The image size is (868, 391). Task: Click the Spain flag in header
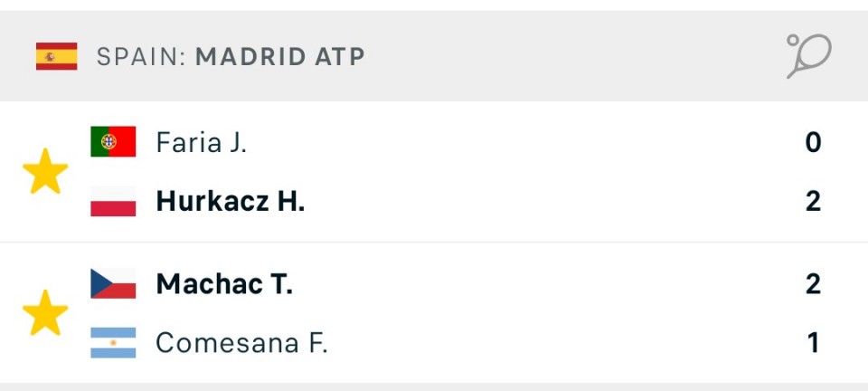pyautogui.click(x=57, y=56)
